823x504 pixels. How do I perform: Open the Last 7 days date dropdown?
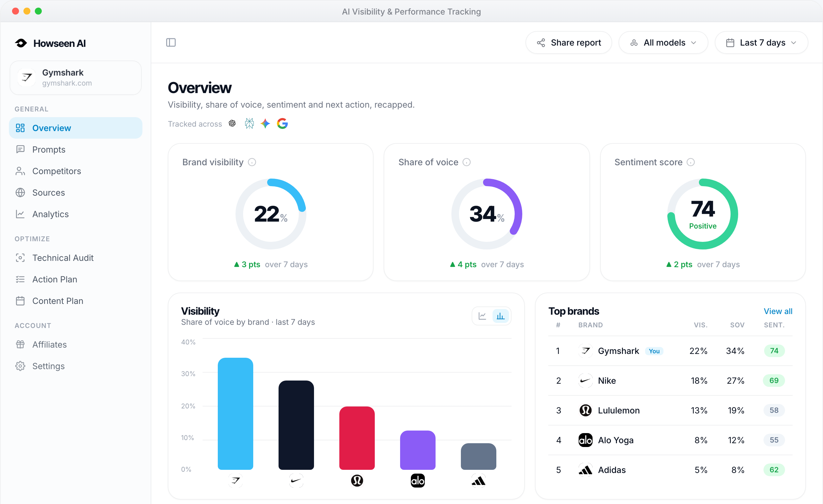pos(761,43)
